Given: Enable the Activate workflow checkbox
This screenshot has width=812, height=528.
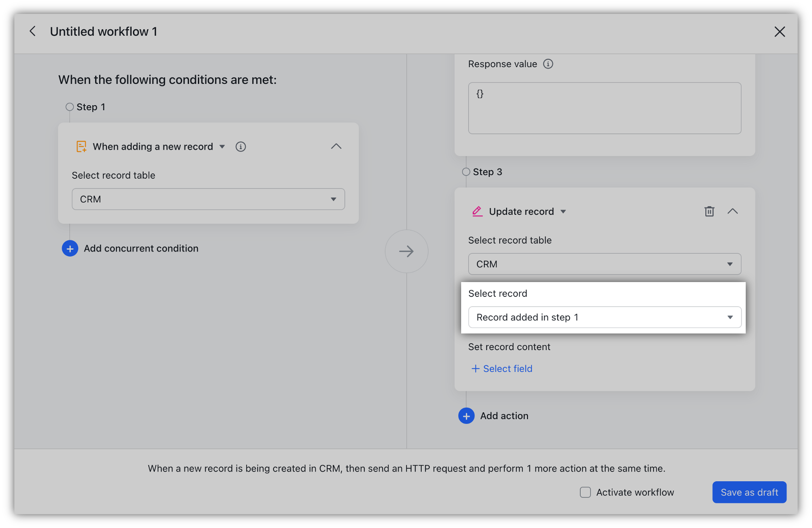Looking at the screenshot, I should coord(585,492).
